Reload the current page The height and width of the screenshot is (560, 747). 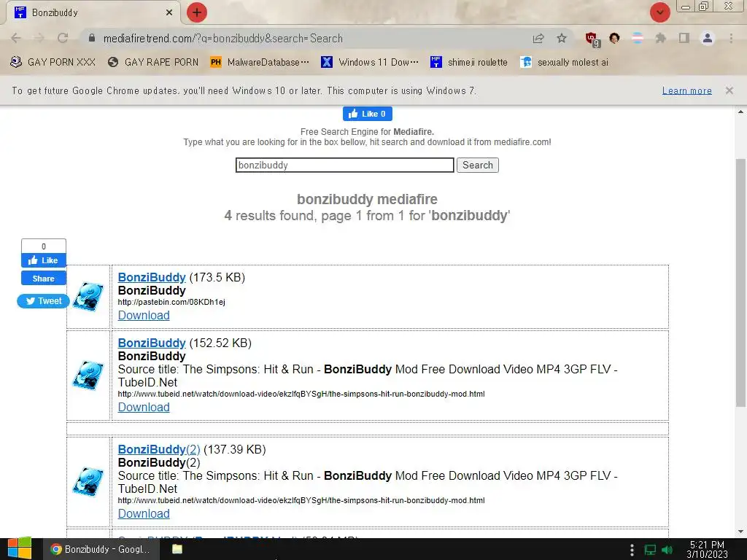click(x=63, y=38)
